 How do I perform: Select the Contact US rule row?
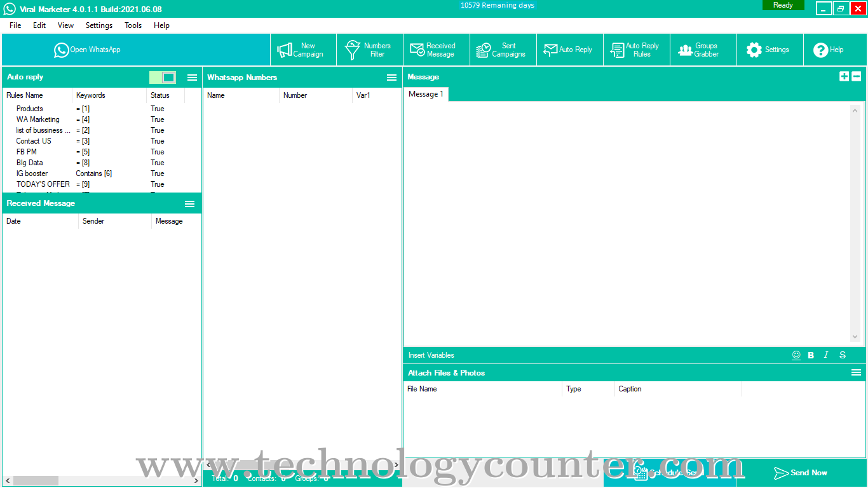102,141
